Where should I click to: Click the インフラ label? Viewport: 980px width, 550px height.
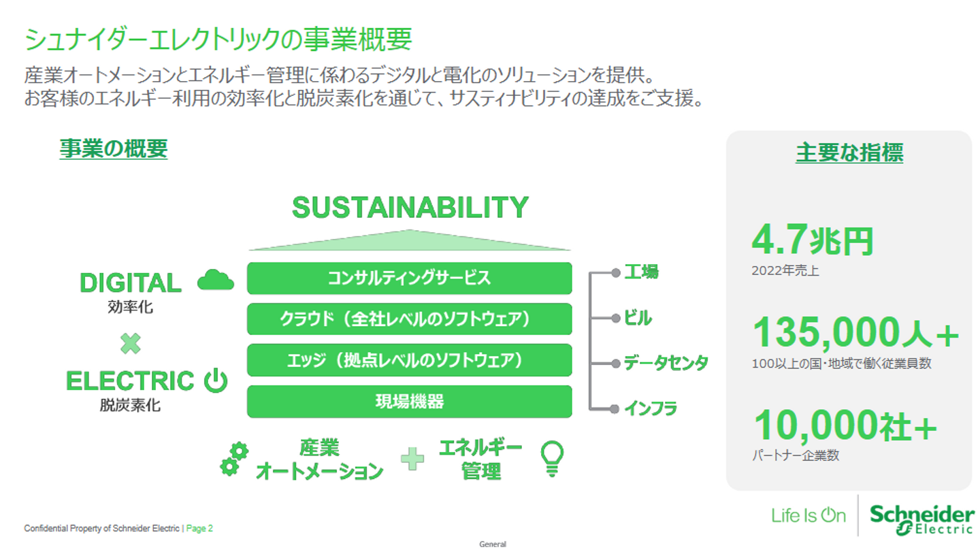point(650,408)
